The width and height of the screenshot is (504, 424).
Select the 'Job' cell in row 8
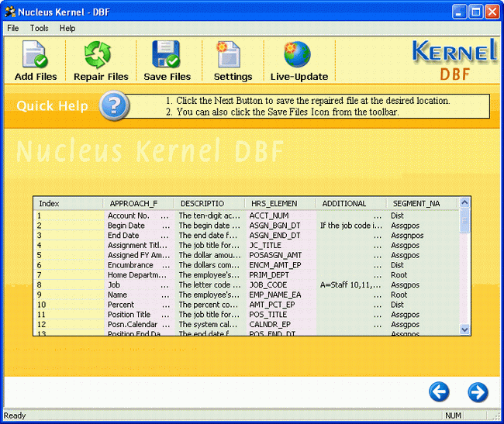point(139,285)
